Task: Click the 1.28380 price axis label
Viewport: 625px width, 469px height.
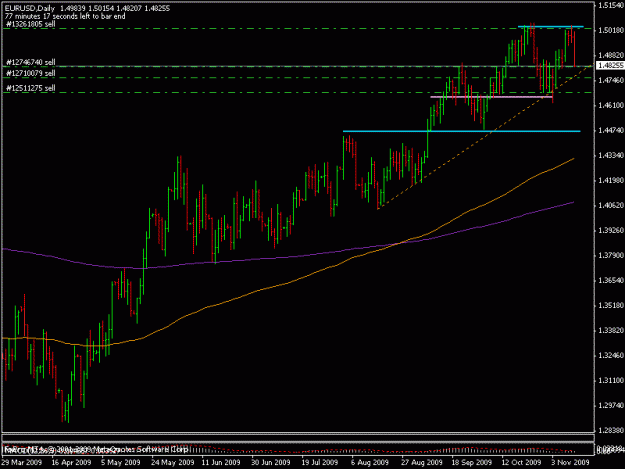Action: tap(611, 431)
